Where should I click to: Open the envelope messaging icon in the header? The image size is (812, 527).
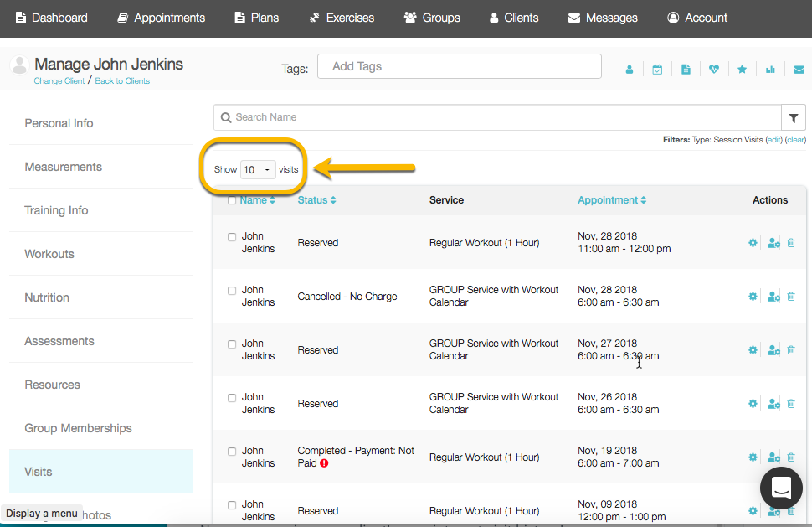tap(799, 69)
